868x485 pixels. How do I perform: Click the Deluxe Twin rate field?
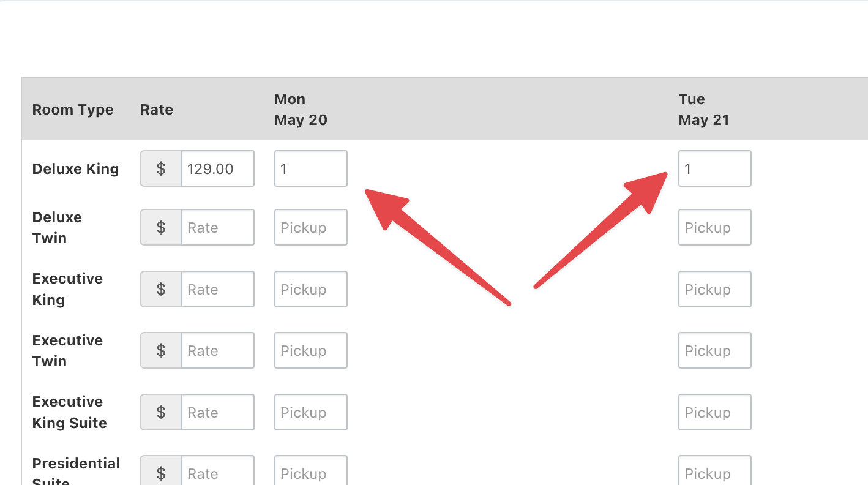click(217, 227)
